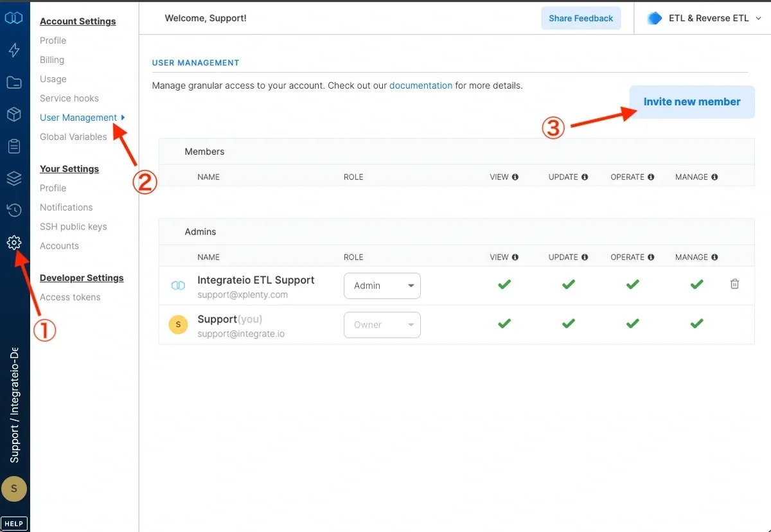The width and height of the screenshot is (771, 532).
Task: Click the settings gear icon in sidebar
Action: coord(14,242)
